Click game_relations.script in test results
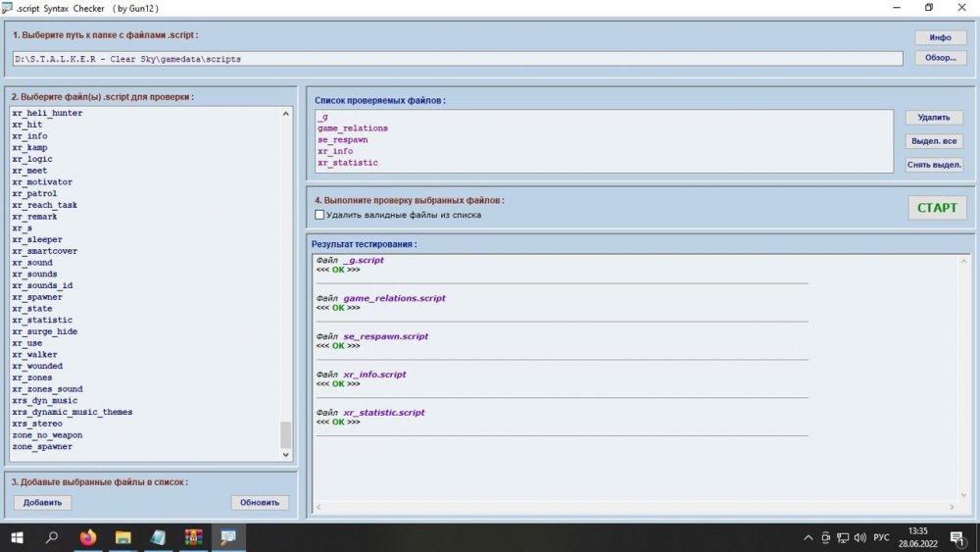Viewport: 980px width, 552px height. 394,298
